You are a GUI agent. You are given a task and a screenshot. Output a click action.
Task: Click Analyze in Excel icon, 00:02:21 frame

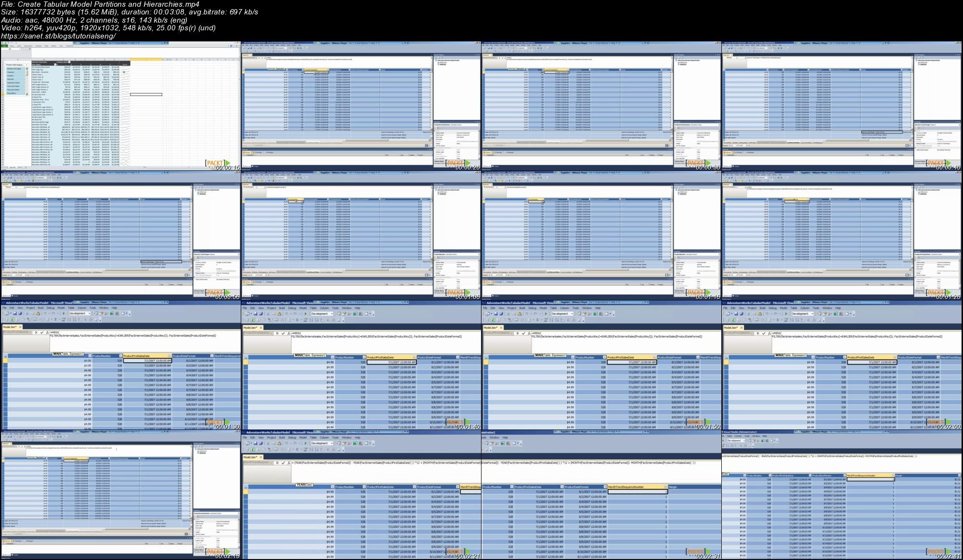pyautogui.click(x=252, y=449)
